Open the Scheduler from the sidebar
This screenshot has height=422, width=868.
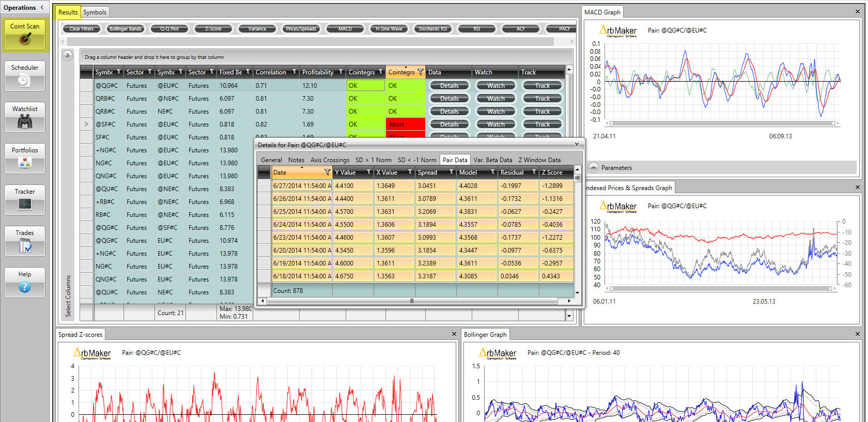click(25, 76)
